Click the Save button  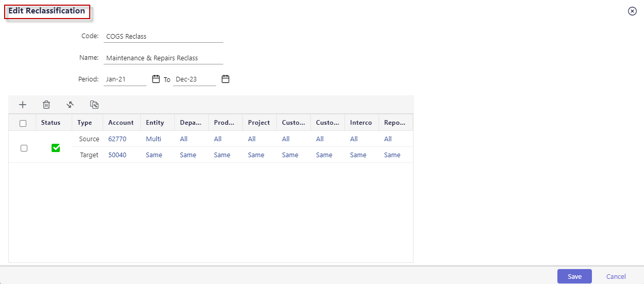tap(574, 276)
